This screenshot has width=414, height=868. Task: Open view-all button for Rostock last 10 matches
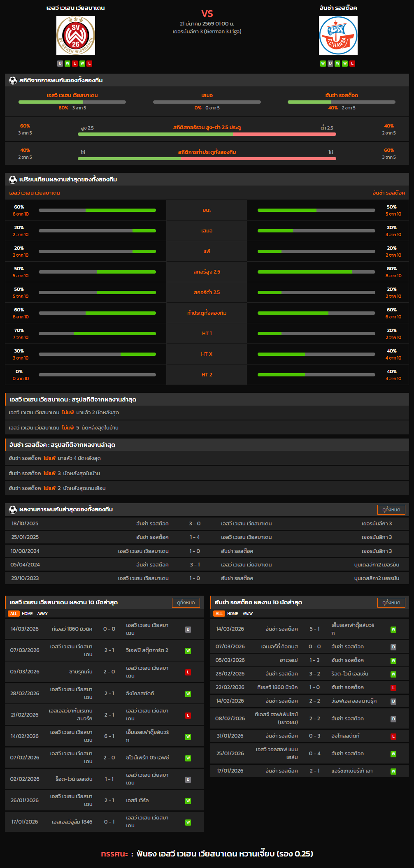(x=391, y=603)
